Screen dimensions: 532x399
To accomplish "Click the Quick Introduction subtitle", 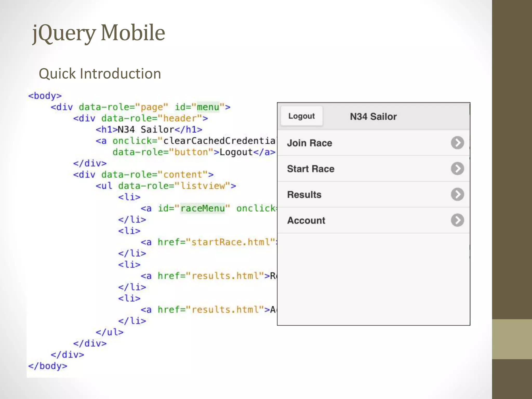I will tap(100, 74).
